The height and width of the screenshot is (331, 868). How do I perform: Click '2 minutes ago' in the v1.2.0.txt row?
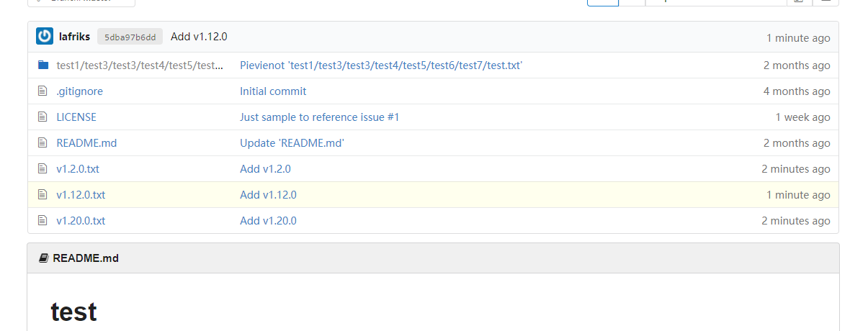(x=796, y=169)
